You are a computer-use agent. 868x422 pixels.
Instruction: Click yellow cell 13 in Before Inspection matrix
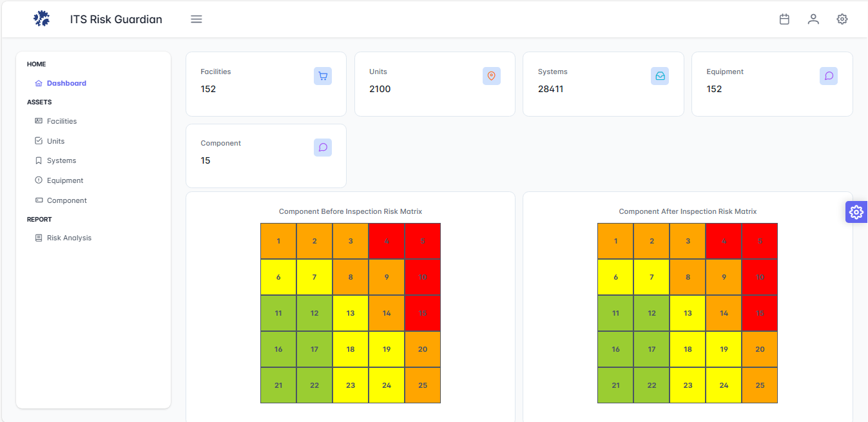(x=351, y=314)
